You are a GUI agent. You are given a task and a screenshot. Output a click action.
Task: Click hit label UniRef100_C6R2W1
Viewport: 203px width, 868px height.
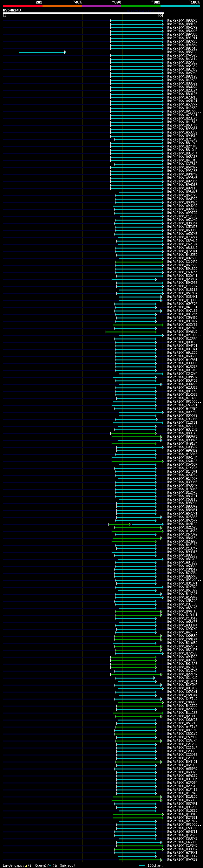coord(182,692)
